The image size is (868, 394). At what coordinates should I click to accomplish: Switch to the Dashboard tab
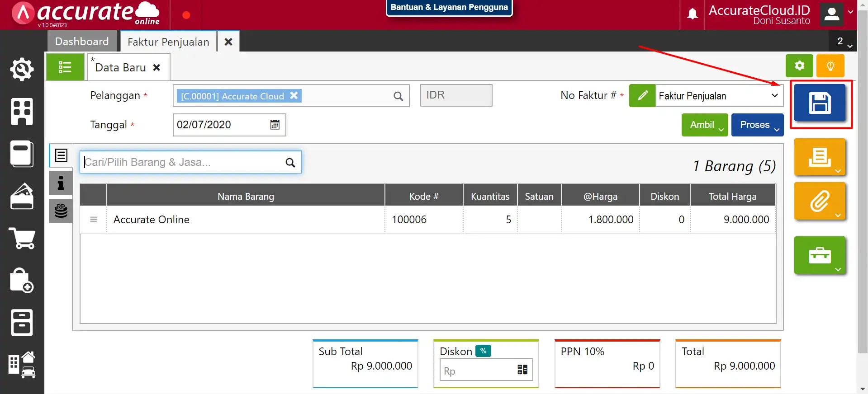click(x=82, y=42)
